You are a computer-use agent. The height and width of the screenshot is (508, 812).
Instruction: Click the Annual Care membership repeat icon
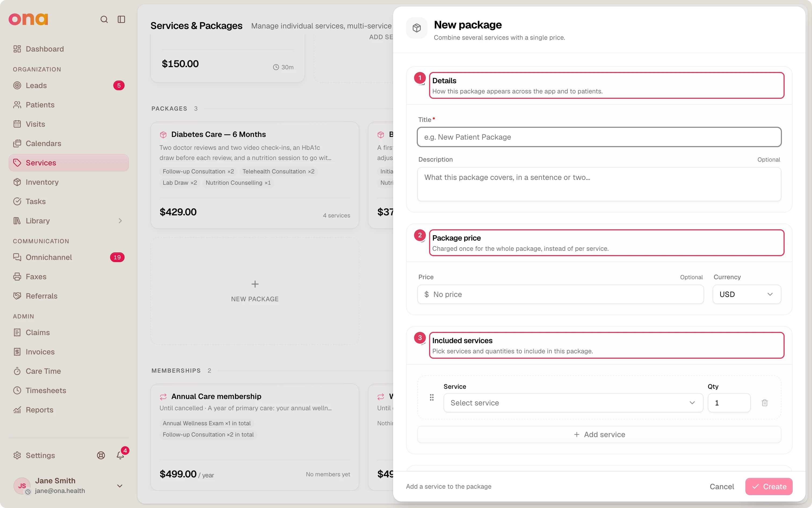click(163, 397)
